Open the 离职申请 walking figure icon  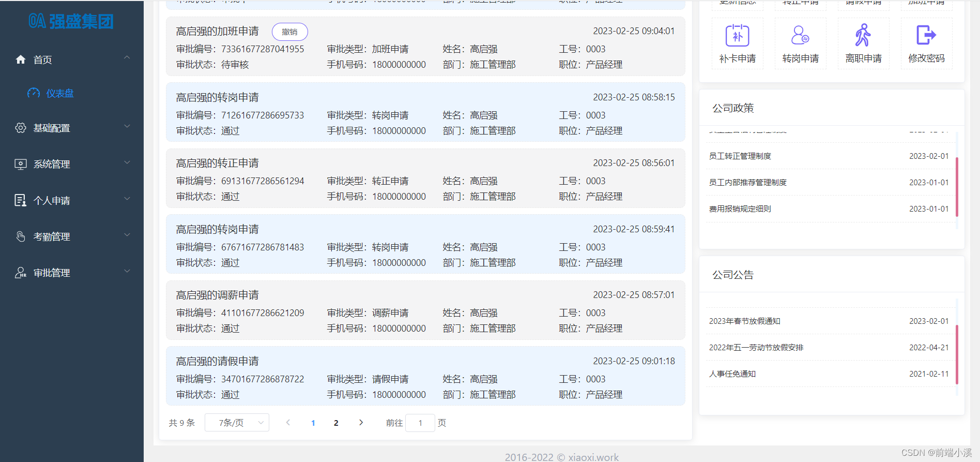pos(863,35)
